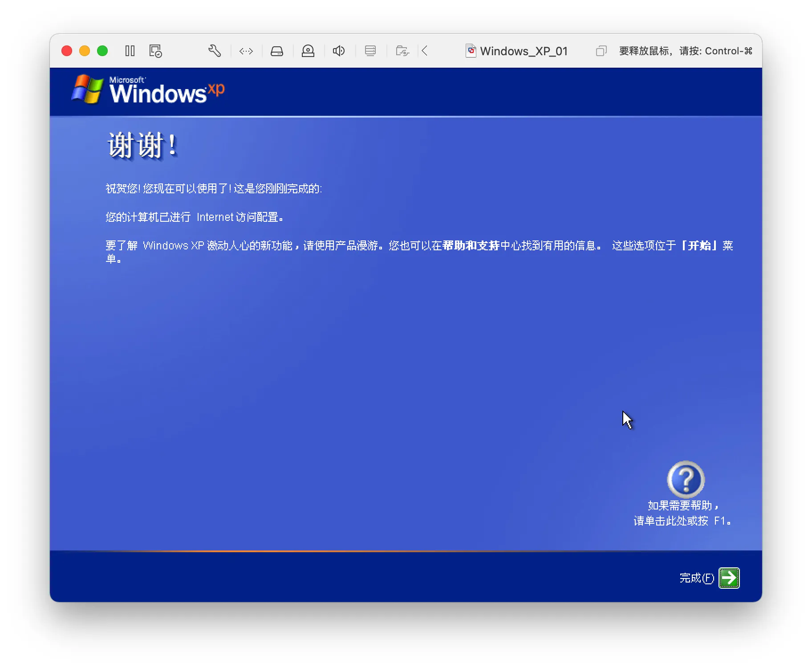Click the green full-screen window button
812x668 pixels.
[102, 51]
